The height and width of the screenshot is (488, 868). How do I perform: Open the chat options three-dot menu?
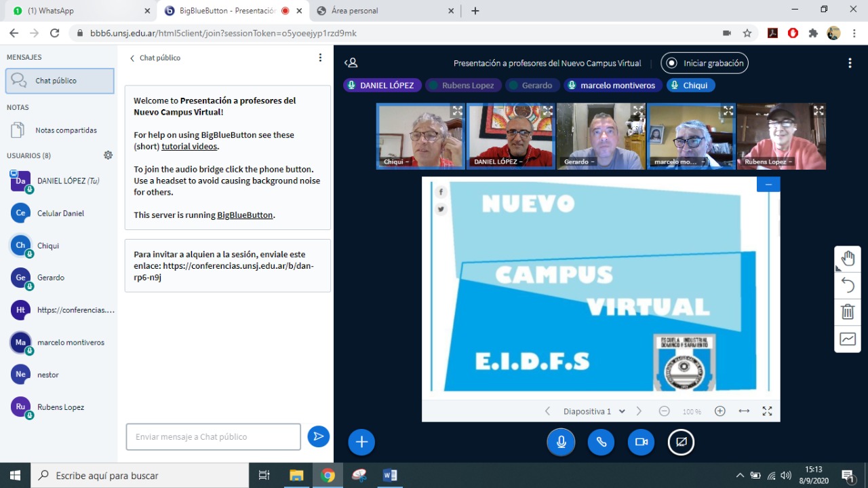coord(320,58)
